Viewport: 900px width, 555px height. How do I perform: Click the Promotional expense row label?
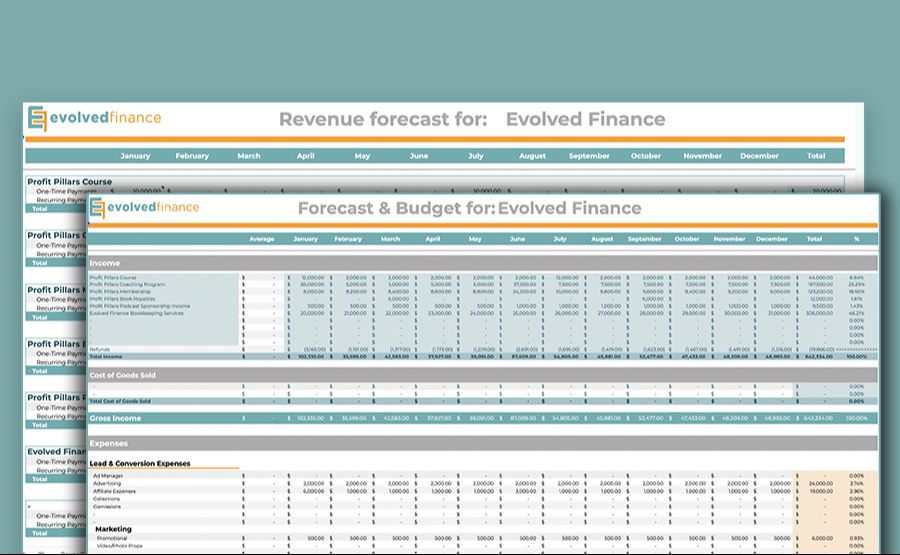tap(112, 538)
